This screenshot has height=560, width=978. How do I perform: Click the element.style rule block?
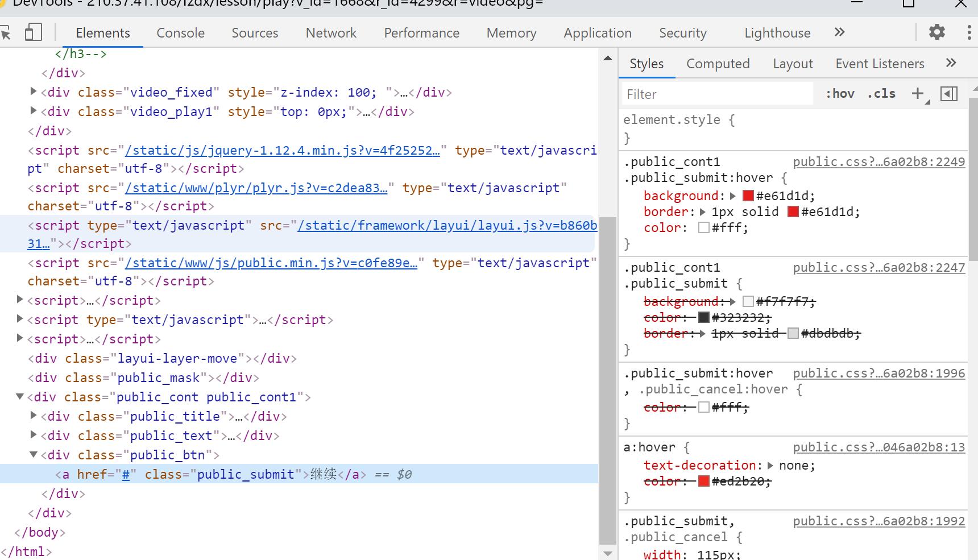[793, 128]
